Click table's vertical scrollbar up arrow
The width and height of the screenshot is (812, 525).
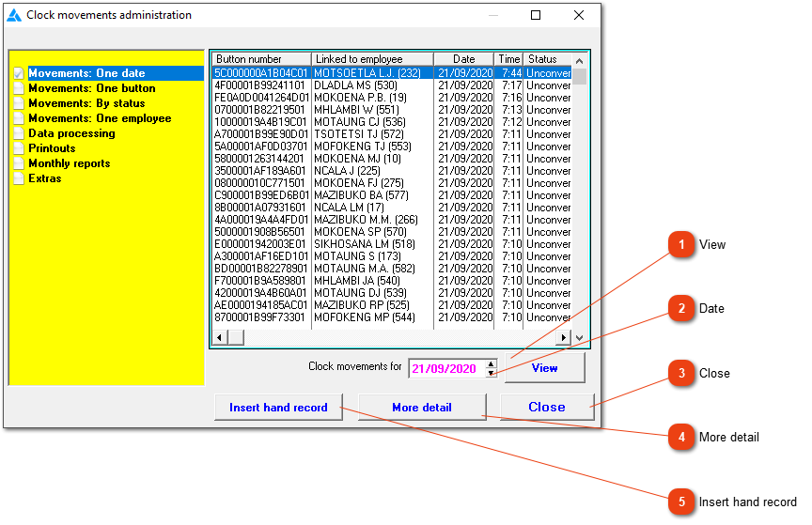(580, 60)
